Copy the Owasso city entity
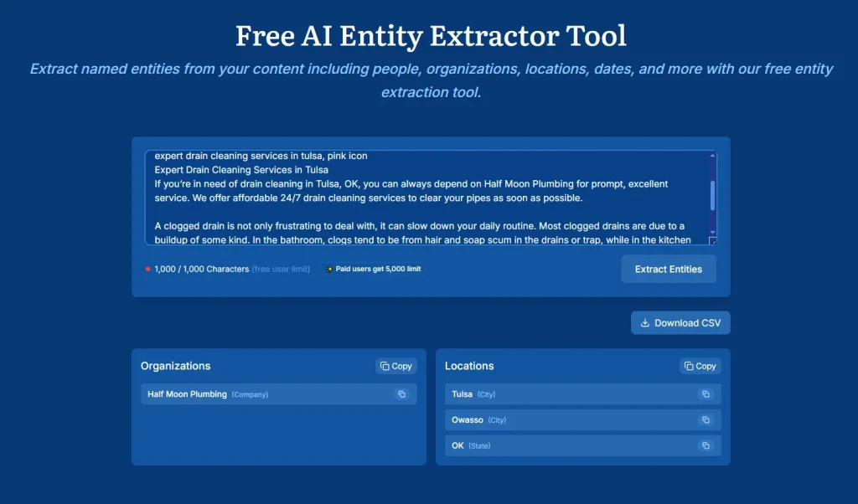 (x=706, y=420)
